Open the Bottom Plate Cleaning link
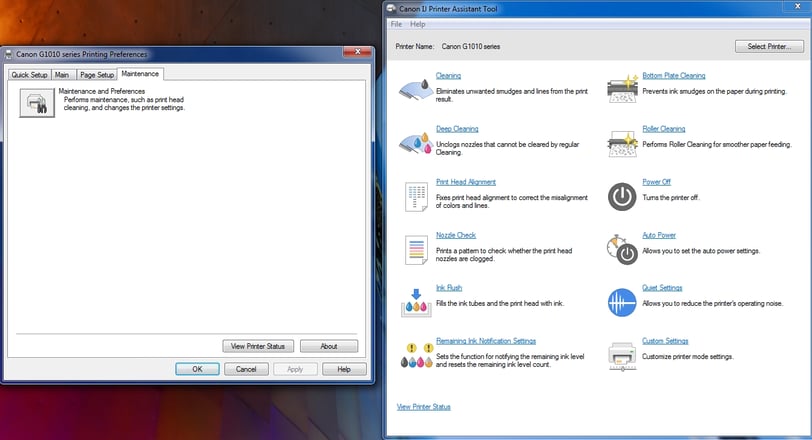Screen dimensions: 812x440 [674, 76]
